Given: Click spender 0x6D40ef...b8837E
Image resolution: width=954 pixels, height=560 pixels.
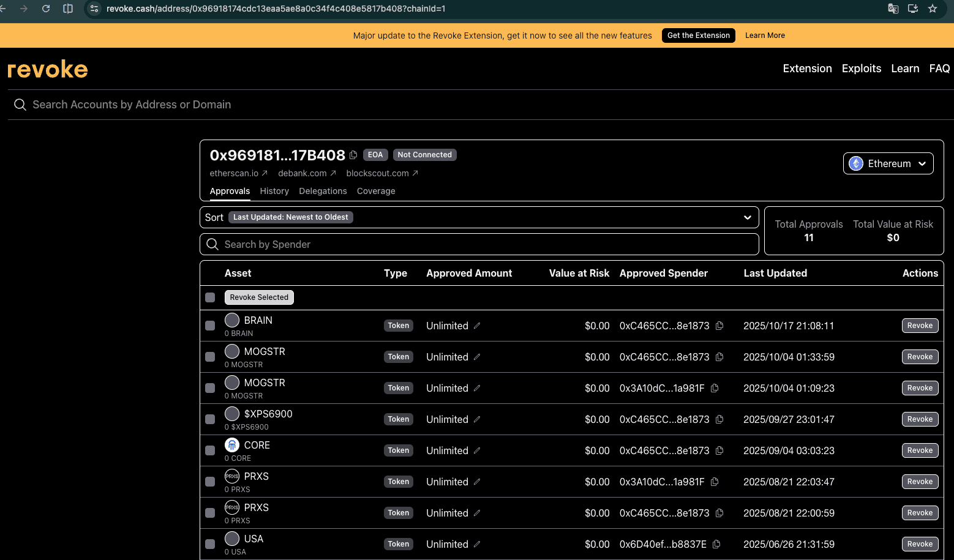Looking at the screenshot, I should tap(663, 544).
